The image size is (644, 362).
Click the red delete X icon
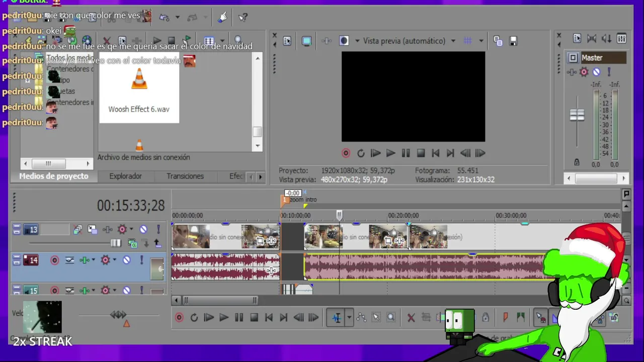pyautogui.click(x=411, y=318)
